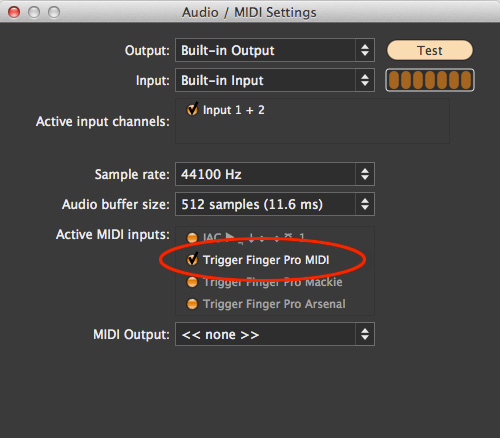Uncheck the Input 1 + 2 channel

(192, 109)
